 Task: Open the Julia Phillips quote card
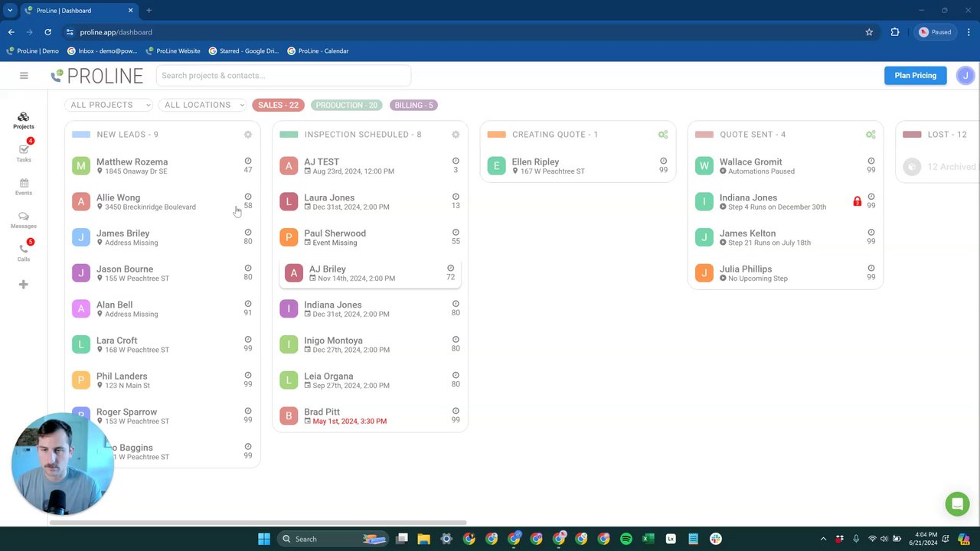point(786,273)
